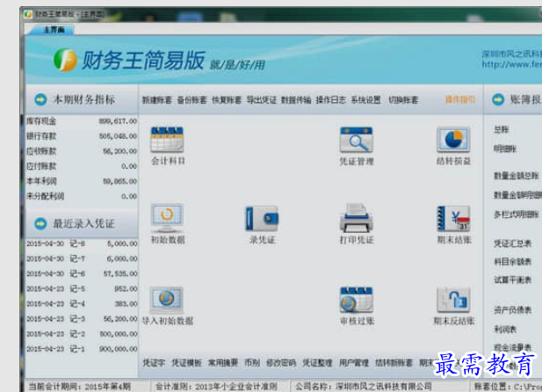Click the arrow icon beside 最近录入凭证

pyautogui.click(x=40, y=223)
